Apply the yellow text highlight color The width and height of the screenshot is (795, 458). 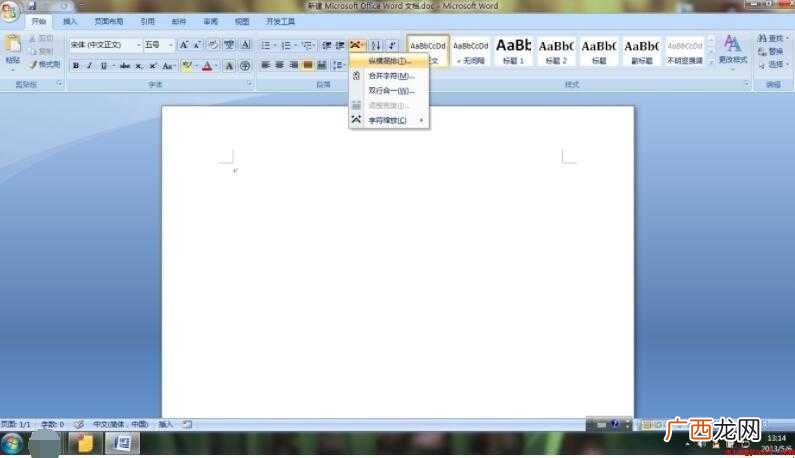[x=186, y=66]
